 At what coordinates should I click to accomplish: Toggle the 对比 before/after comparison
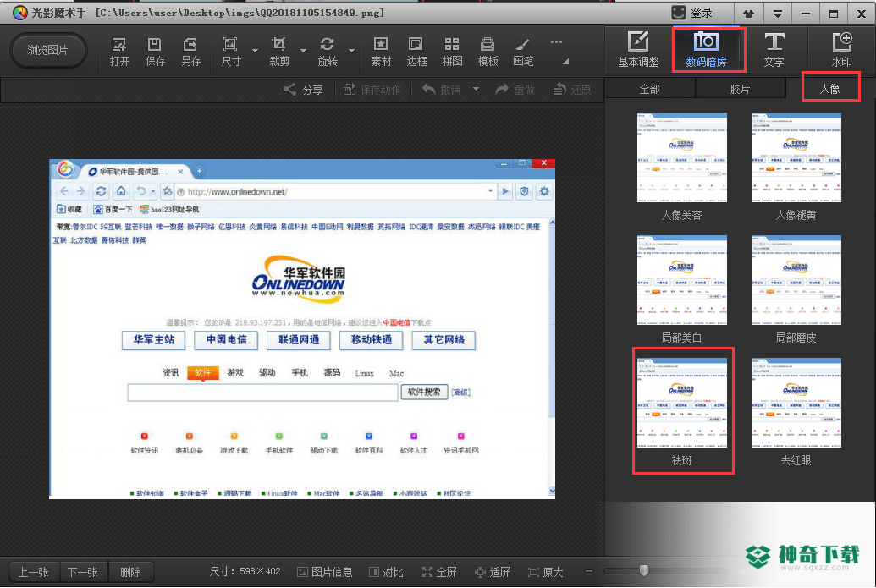click(x=386, y=572)
